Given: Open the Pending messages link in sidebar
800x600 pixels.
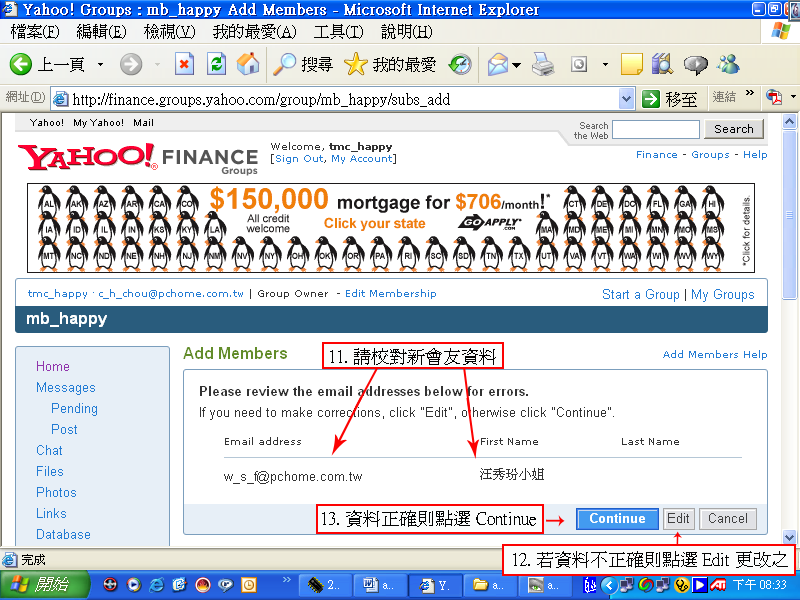Looking at the screenshot, I should click(x=74, y=408).
